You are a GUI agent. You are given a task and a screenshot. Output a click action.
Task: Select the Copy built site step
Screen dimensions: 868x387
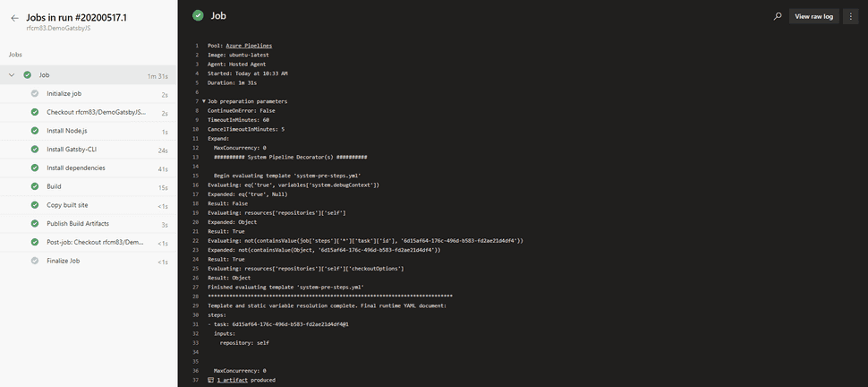tap(89, 205)
